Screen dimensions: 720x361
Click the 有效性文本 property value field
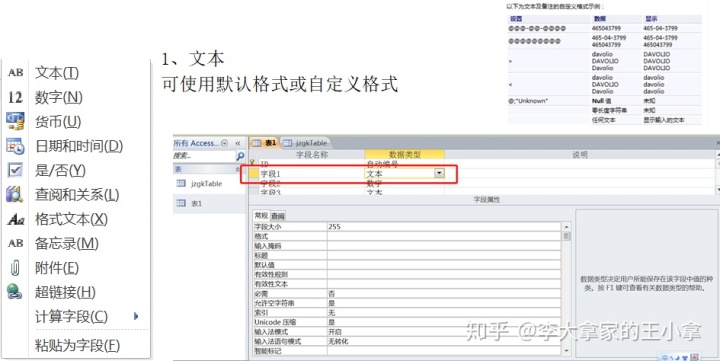(x=444, y=284)
